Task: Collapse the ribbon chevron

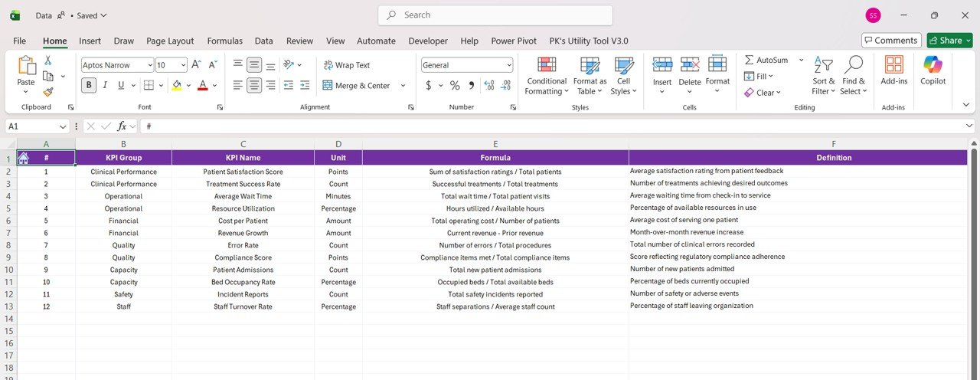Action: pyautogui.click(x=965, y=105)
